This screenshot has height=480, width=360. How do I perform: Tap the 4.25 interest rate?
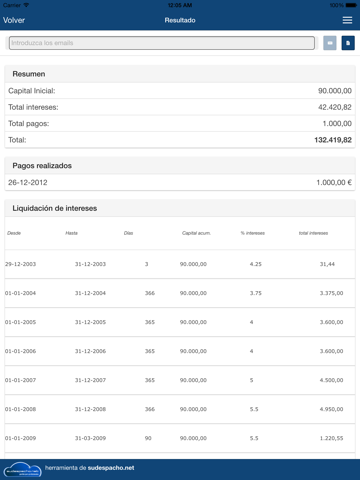click(x=256, y=264)
